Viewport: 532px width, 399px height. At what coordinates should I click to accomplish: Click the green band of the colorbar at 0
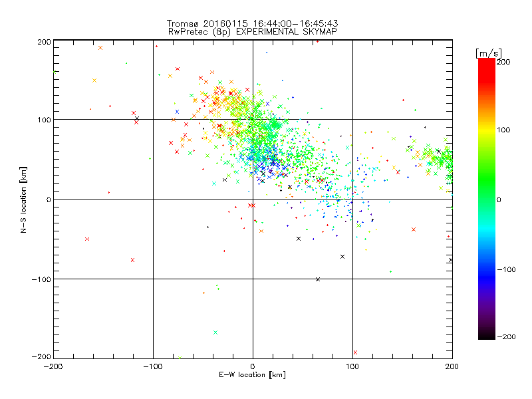tap(487, 199)
